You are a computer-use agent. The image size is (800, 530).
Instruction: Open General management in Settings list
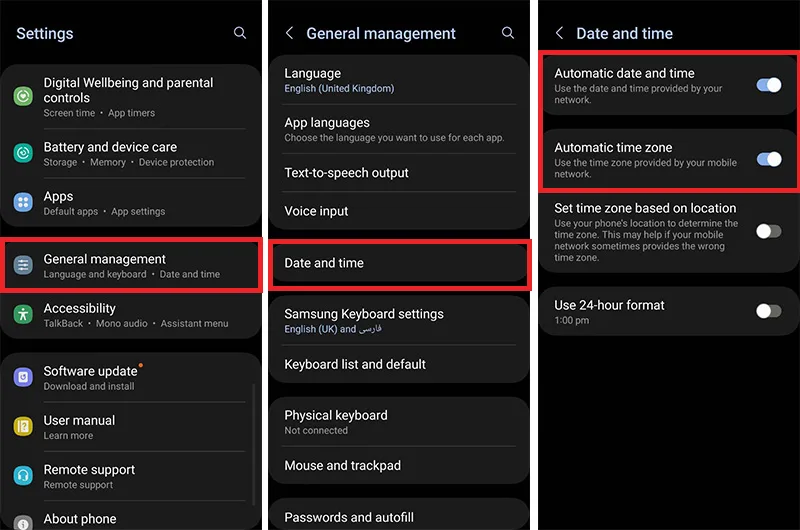click(x=132, y=266)
